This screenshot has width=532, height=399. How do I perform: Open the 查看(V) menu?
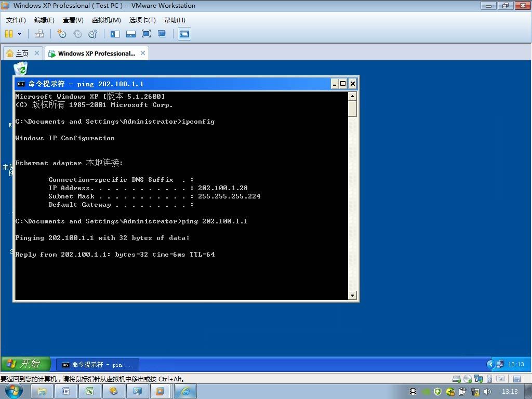click(73, 20)
